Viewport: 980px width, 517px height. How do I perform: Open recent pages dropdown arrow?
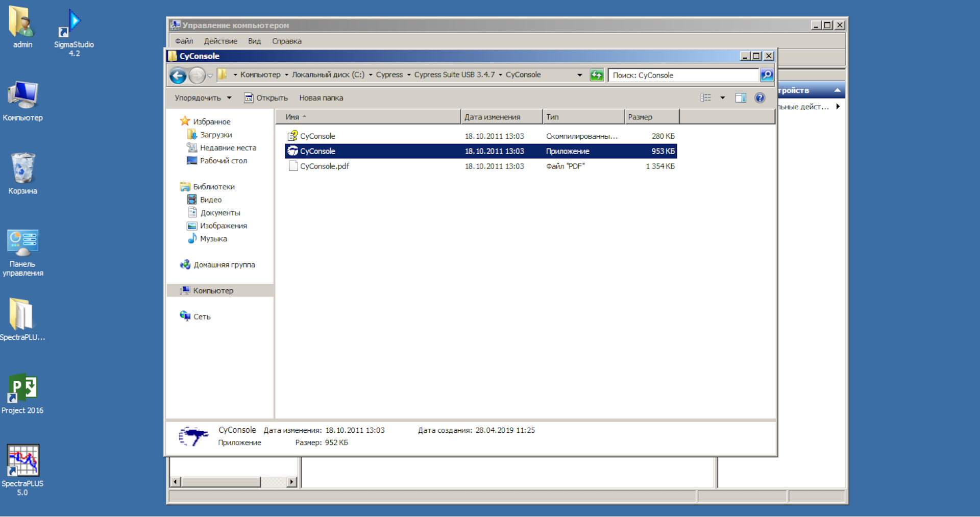click(210, 76)
